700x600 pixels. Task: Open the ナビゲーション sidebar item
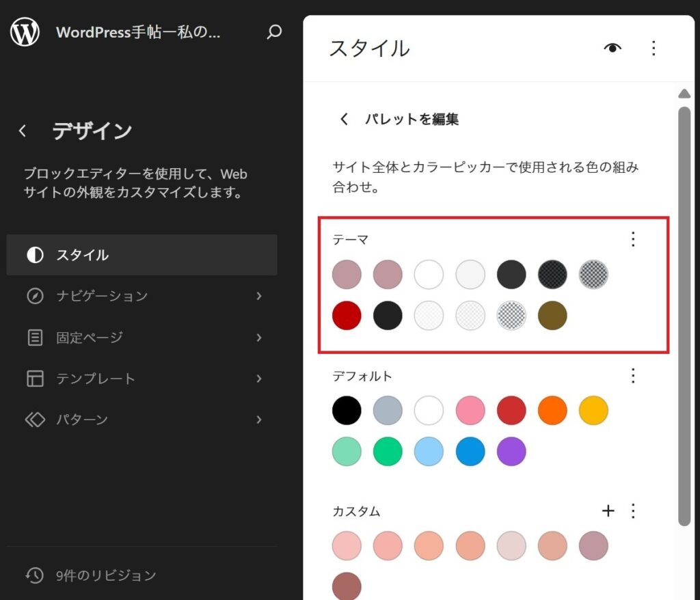pyautogui.click(x=142, y=296)
